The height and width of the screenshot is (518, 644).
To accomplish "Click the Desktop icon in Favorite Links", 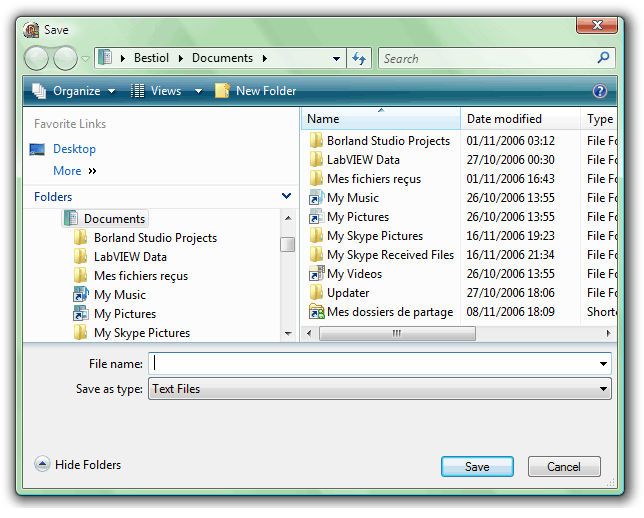I will [38, 149].
